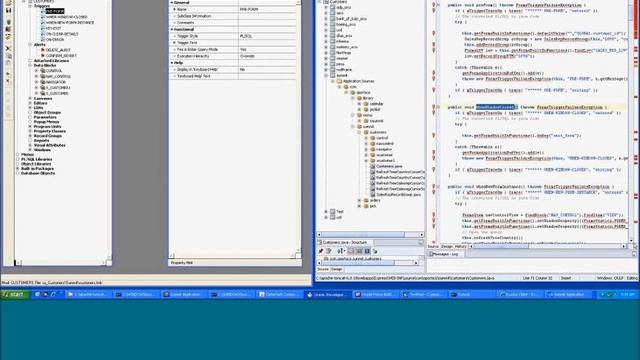This screenshot has height=360, width=640.
Task: Click the Cut scissors icon in left toolbar
Action: 9,48
